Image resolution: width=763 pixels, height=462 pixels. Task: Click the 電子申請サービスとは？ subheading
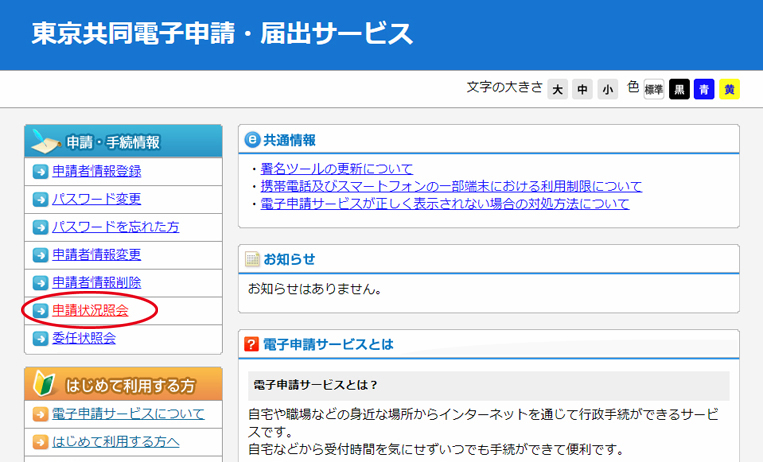(315, 385)
